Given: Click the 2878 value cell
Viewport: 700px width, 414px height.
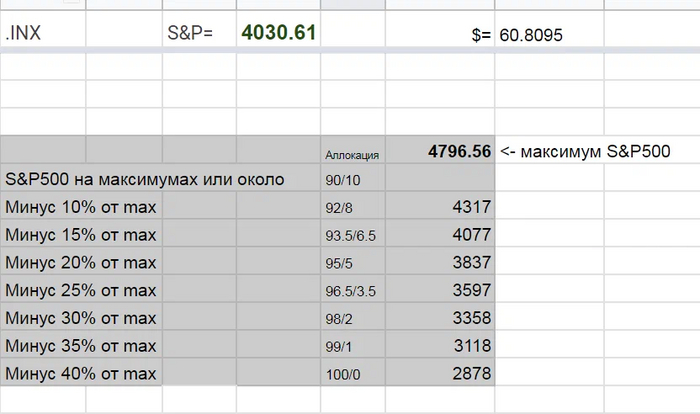Looking at the screenshot, I should (x=440, y=374).
